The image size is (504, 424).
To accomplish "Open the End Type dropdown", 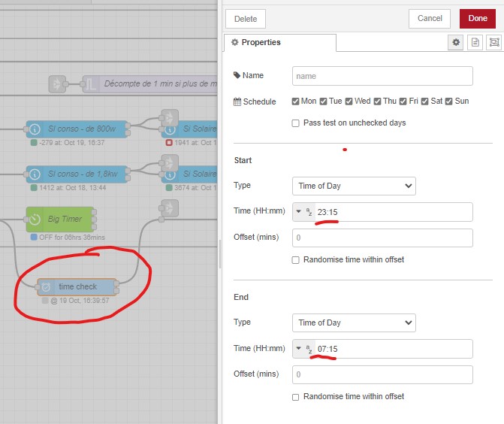I will pyautogui.click(x=353, y=323).
